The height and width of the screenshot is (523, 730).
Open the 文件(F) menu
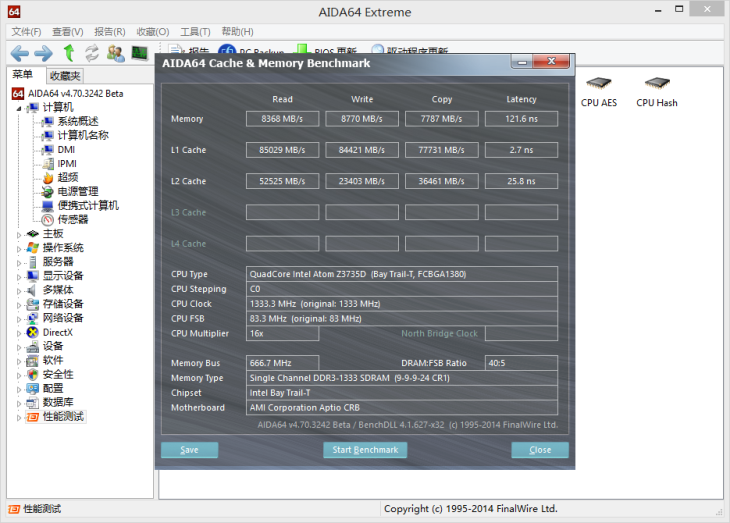click(x=26, y=32)
